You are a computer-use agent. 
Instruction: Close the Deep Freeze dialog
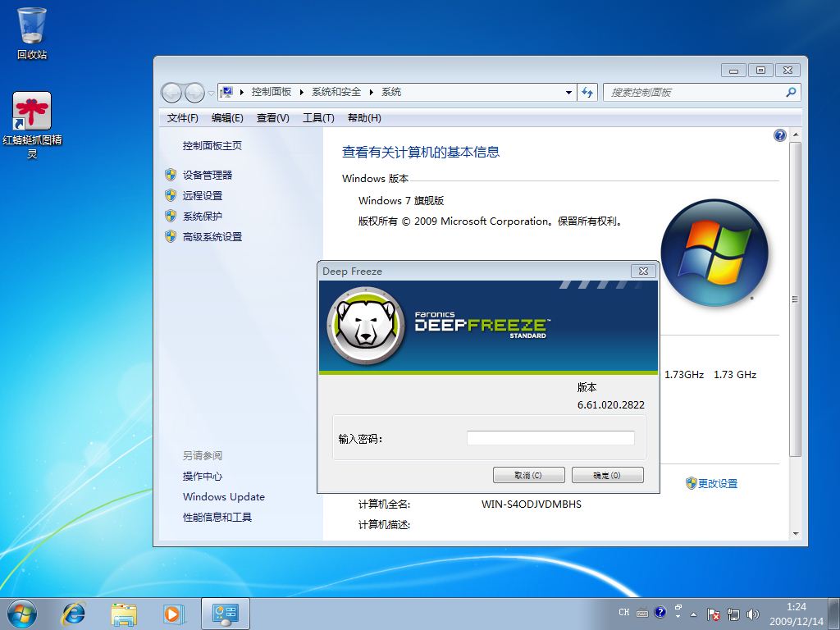click(x=643, y=271)
